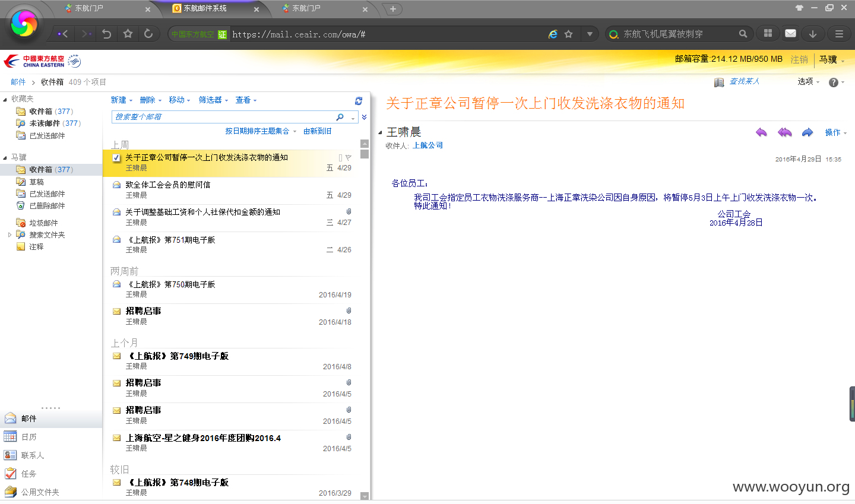Open the browser hamburger menu icon

click(839, 34)
